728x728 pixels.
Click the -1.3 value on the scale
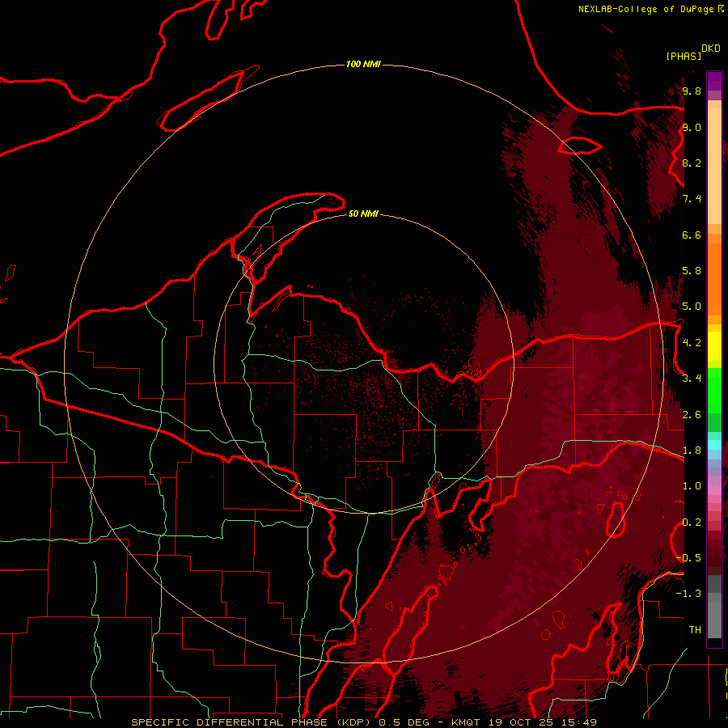tap(689, 594)
